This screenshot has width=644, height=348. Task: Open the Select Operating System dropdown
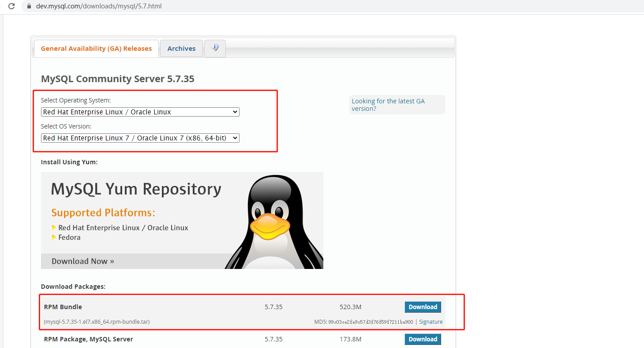coord(140,112)
